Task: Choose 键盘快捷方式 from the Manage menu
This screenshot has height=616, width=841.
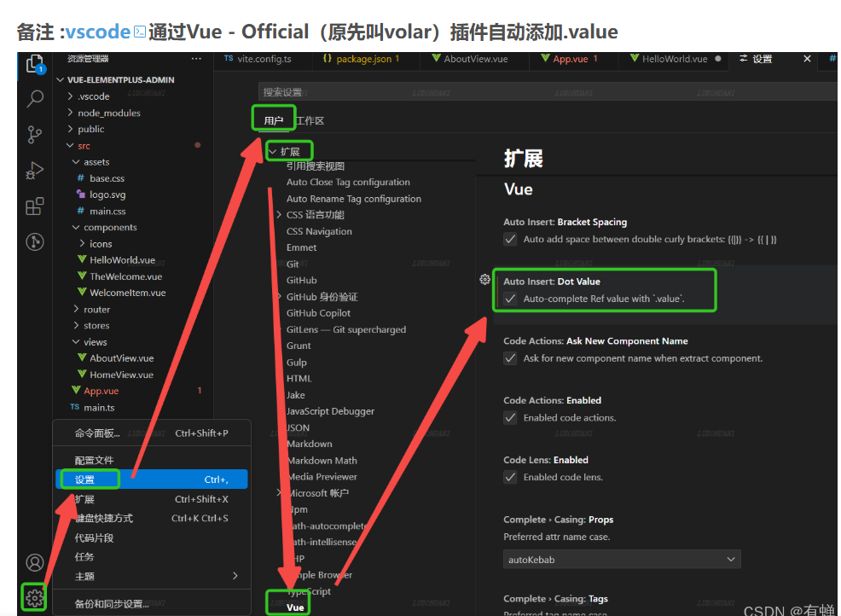Action: (152, 518)
